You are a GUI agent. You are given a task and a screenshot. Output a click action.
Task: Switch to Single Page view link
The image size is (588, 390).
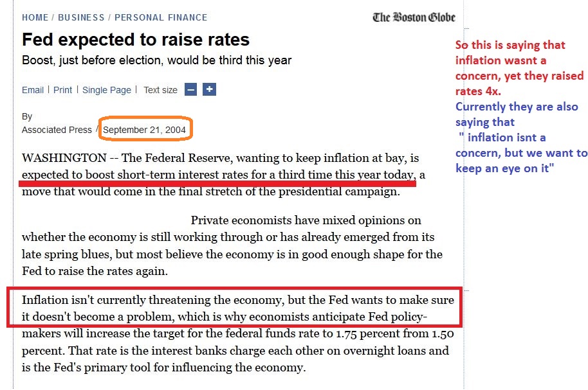pyautogui.click(x=107, y=90)
